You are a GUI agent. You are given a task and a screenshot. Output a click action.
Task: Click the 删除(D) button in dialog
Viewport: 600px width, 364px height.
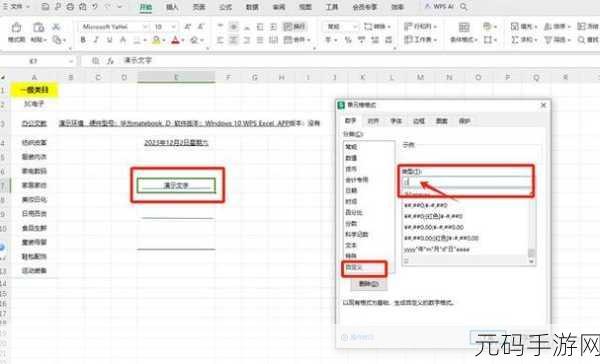click(x=369, y=284)
